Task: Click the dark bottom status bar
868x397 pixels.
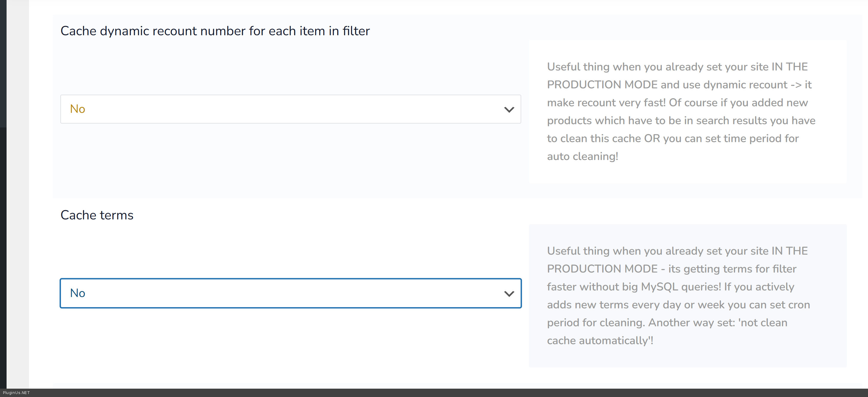Action: pos(438,393)
